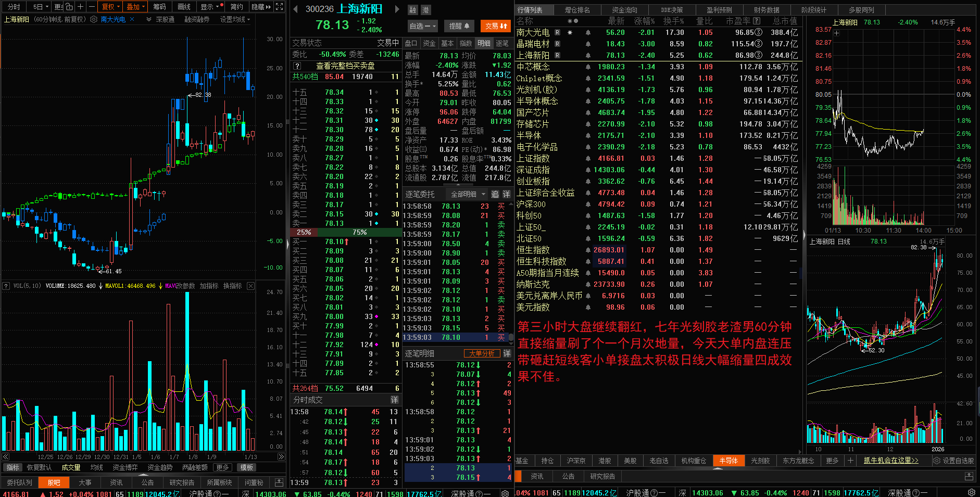Toggle the 复权 adjustment mode
The width and height of the screenshot is (980, 497).
coord(110,7)
